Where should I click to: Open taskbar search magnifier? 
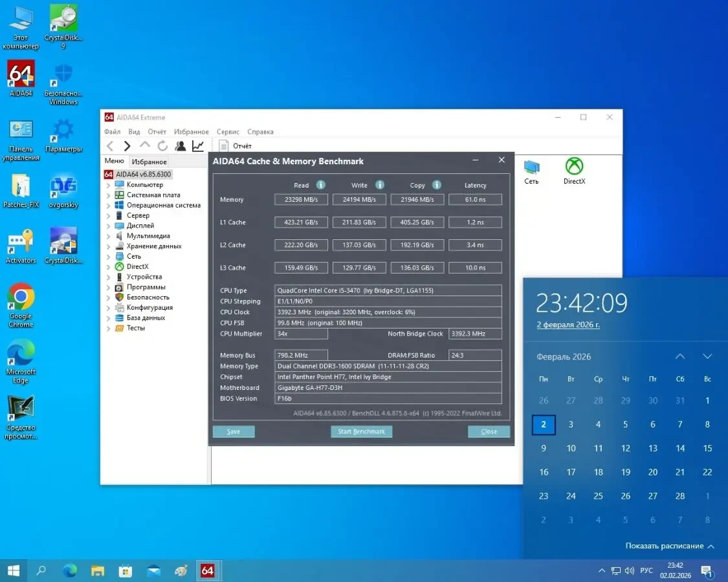coord(41,570)
